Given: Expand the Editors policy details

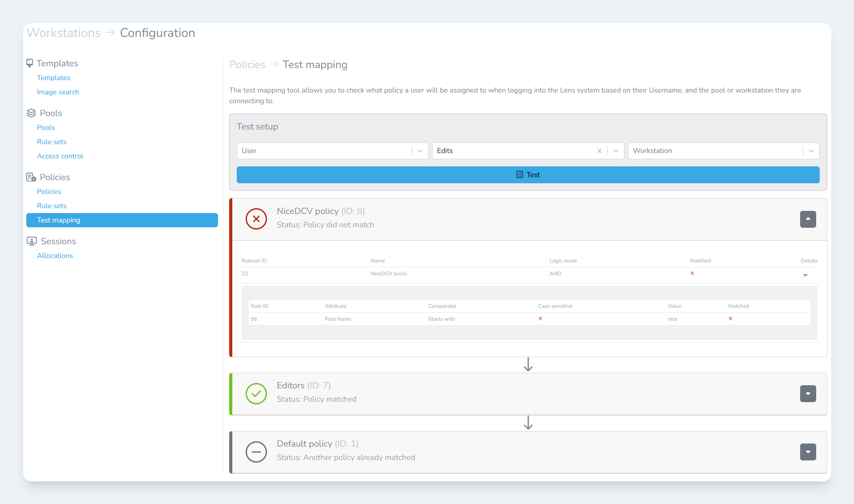Looking at the screenshot, I should tap(808, 394).
